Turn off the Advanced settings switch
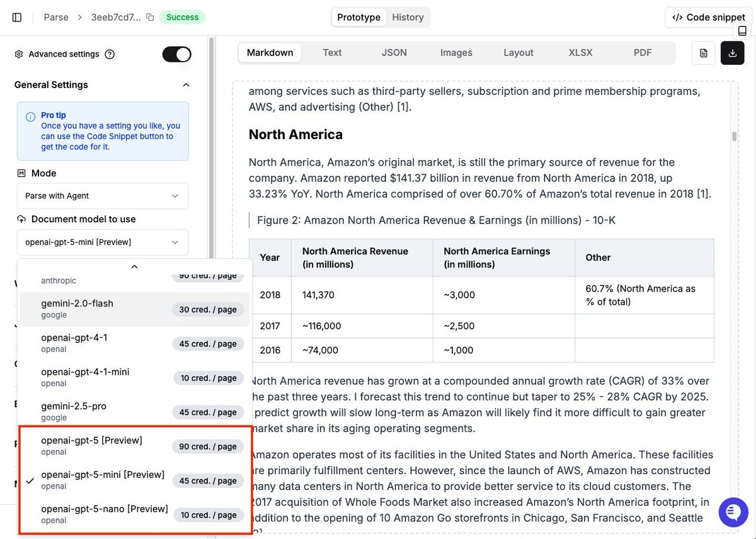 pos(176,54)
